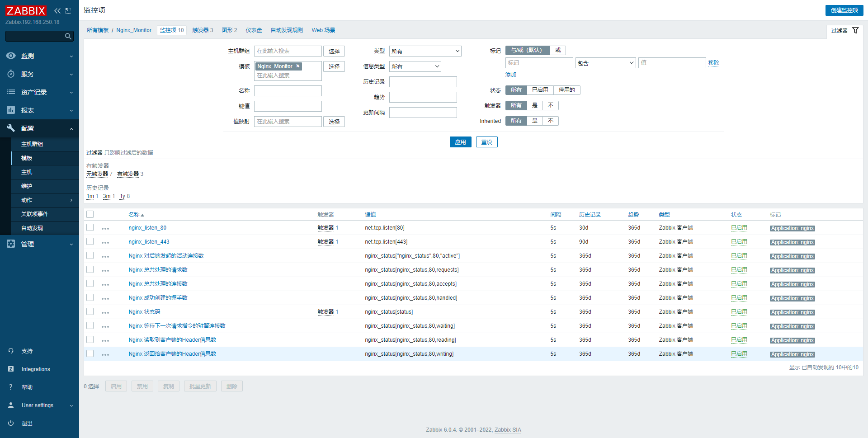Screen dimensions: 868x438
Task: Open the 触发器 3 tab
Action: pyautogui.click(x=203, y=30)
